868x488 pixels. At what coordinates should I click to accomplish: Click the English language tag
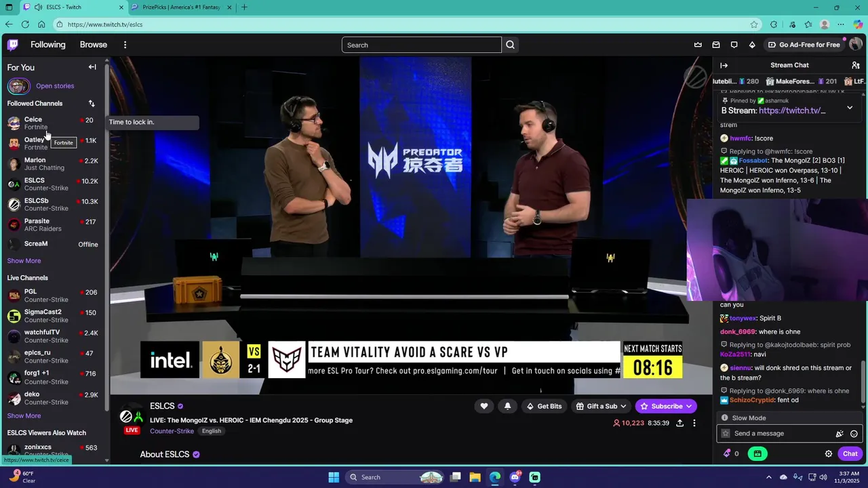click(211, 431)
